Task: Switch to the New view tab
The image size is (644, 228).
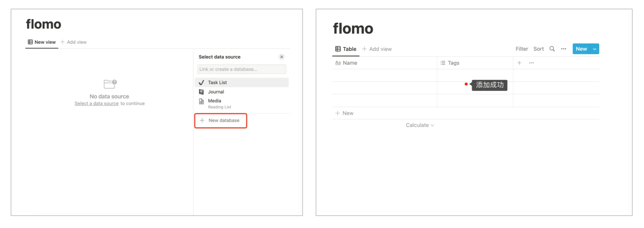Action: pyautogui.click(x=42, y=42)
